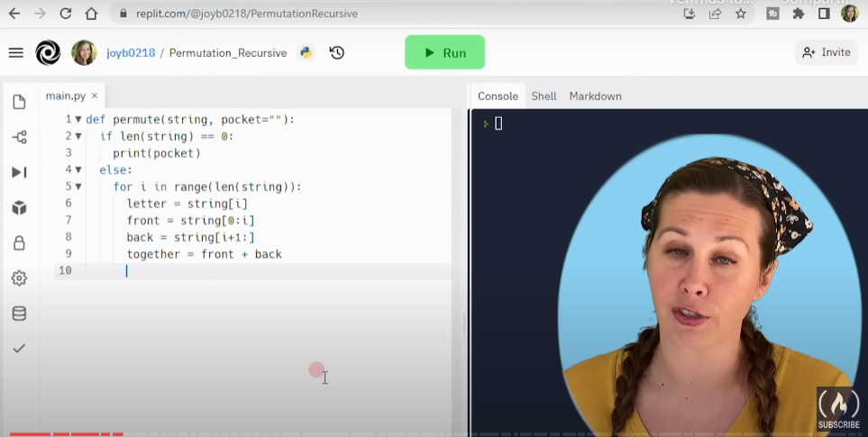Open the Packages cube icon
The height and width of the screenshot is (437, 868).
tap(19, 208)
